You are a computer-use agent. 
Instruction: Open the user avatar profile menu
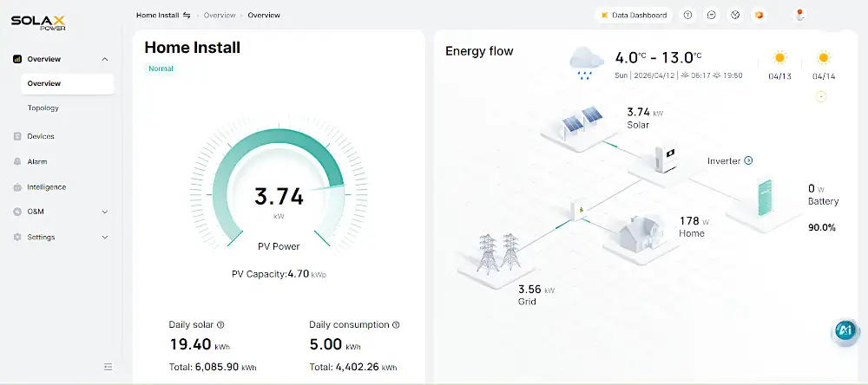click(799, 16)
